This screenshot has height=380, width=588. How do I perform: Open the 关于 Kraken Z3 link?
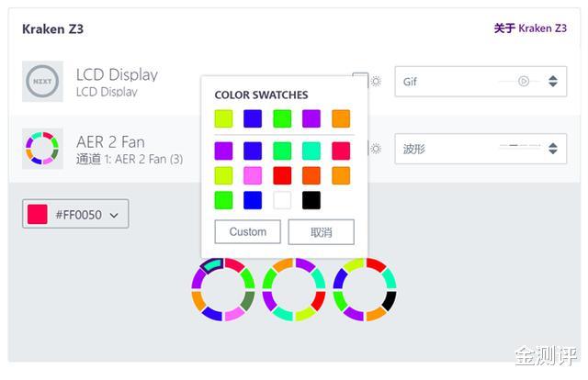[530, 28]
